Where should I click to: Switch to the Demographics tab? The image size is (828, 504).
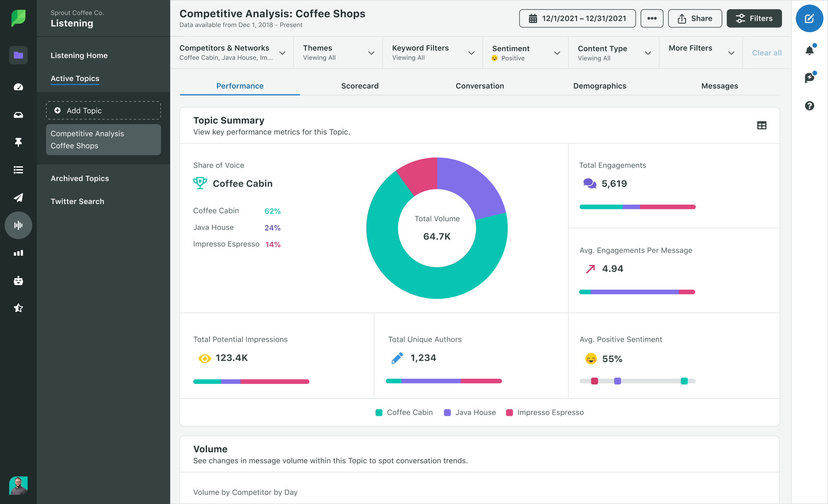(600, 85)
